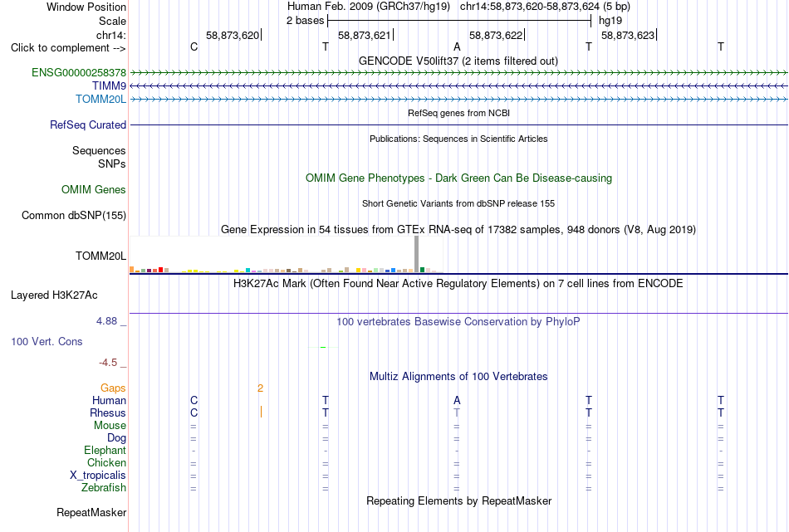Click the Common dbSNP(155) track label
The width and height of the screenshot is (789, 532).
(x=74, y=215)
